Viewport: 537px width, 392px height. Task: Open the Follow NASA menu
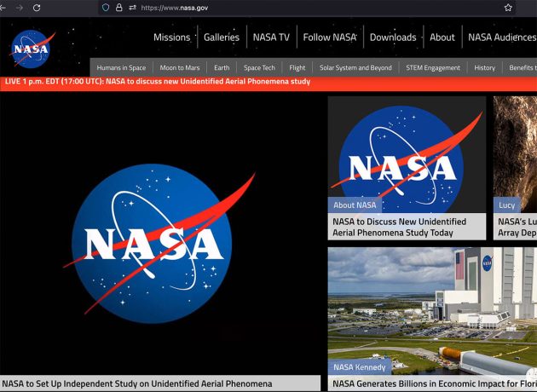pos(330,37)
